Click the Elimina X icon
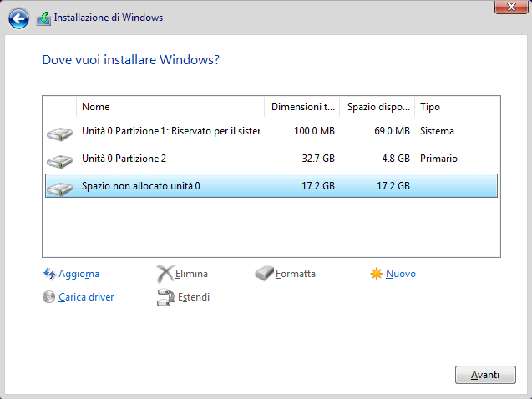 pos(165,274)
